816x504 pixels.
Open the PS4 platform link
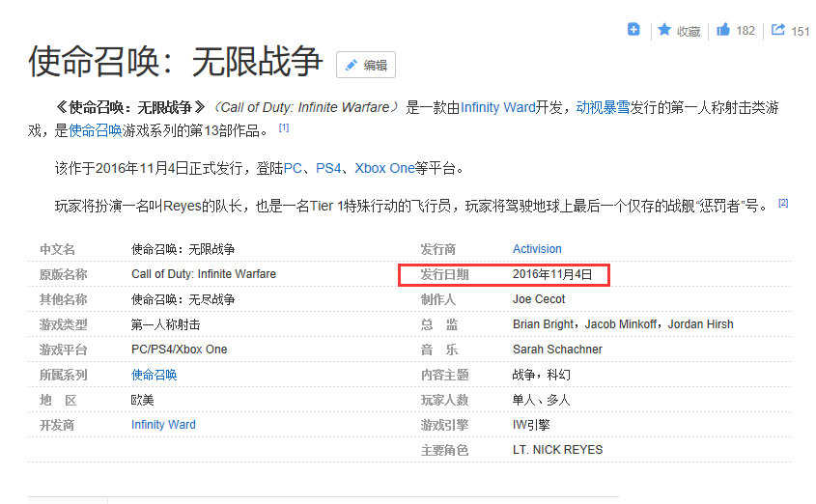tap(328, 169)
